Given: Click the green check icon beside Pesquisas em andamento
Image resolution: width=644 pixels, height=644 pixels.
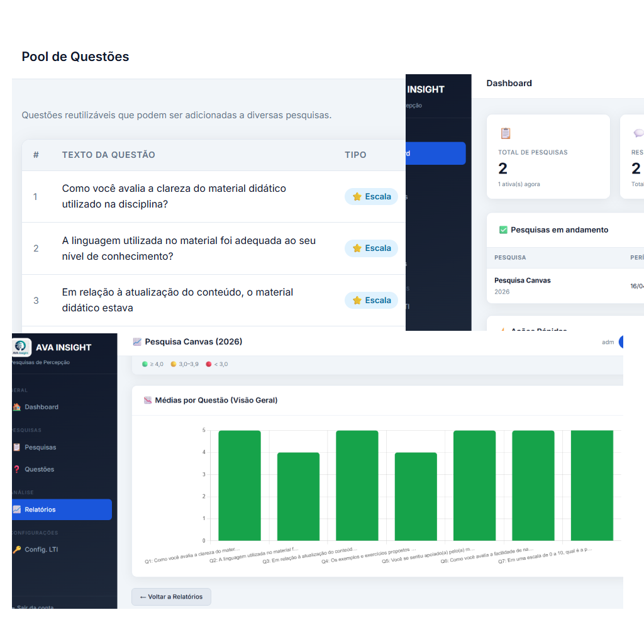Looking at the screenshot, I should 503,230.
